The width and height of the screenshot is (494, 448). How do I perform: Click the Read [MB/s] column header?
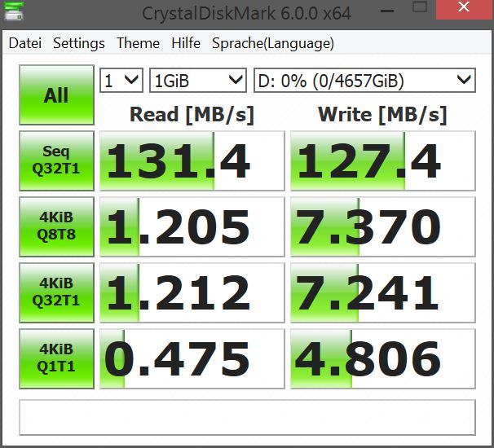192,114
